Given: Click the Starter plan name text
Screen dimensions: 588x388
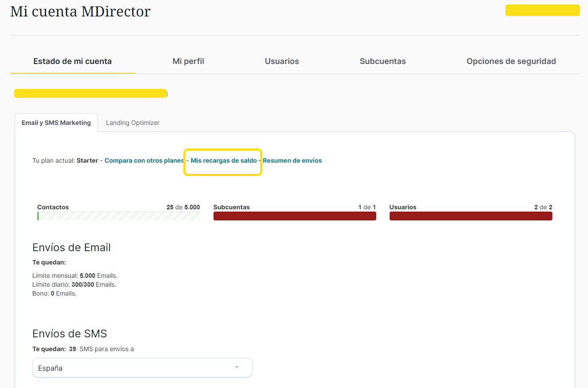Looking at the screenshot, I should 87,160.
